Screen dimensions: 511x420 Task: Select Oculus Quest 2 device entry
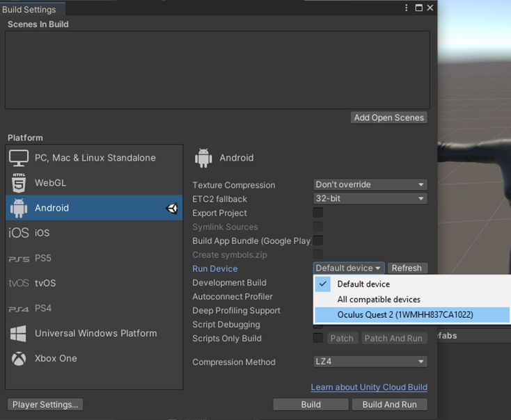pos(412,315)
